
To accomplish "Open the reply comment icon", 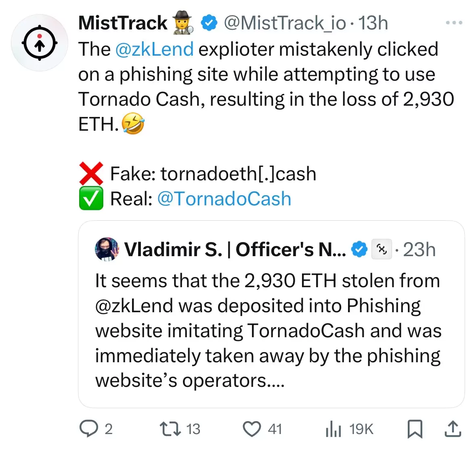I will pos(89,428).
